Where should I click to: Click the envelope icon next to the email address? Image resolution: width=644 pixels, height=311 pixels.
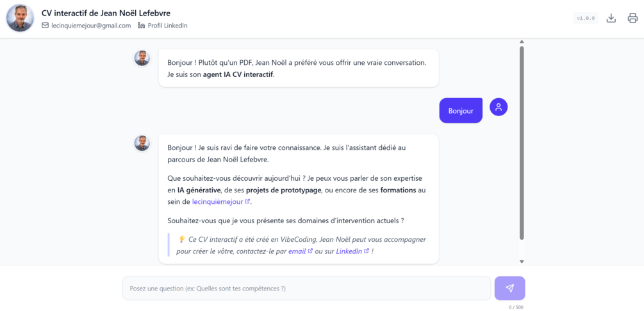[45, 26]
